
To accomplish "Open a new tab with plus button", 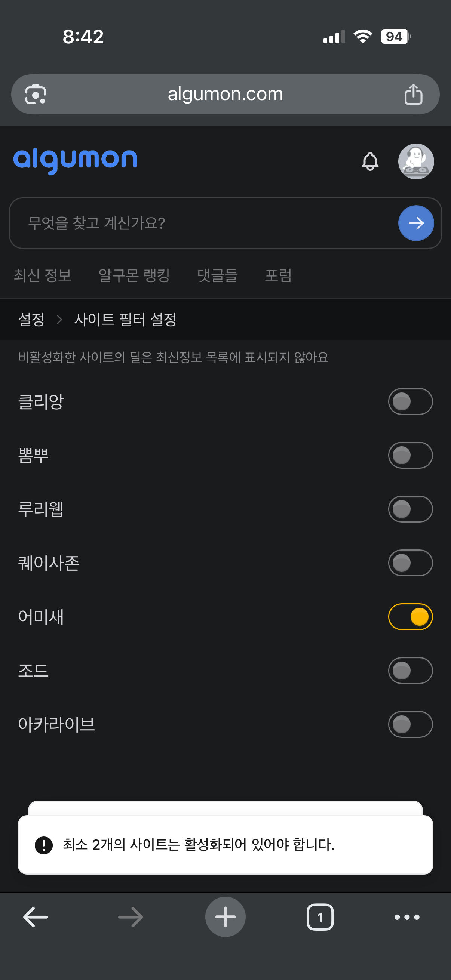I will tap(225, 917).
